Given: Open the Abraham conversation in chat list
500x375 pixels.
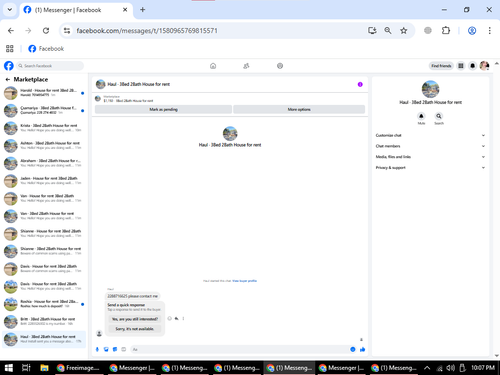Looking at the screenshot, I should coord(44,163).
